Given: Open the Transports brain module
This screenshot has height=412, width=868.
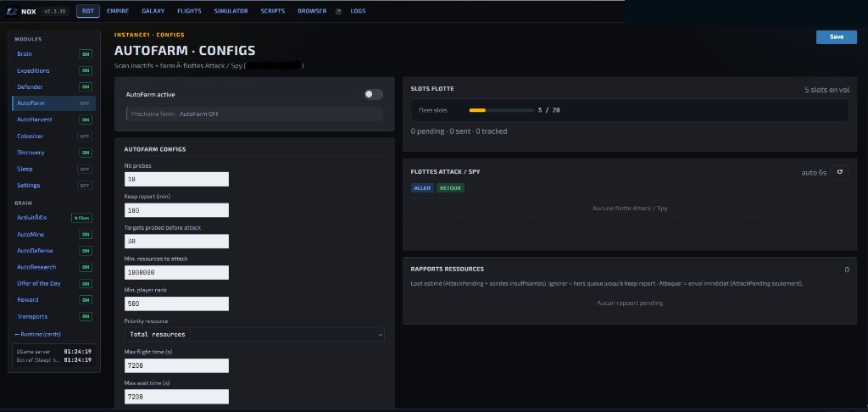Looking at the screenshot, I should pyautogui.click(x=53, y=317).
